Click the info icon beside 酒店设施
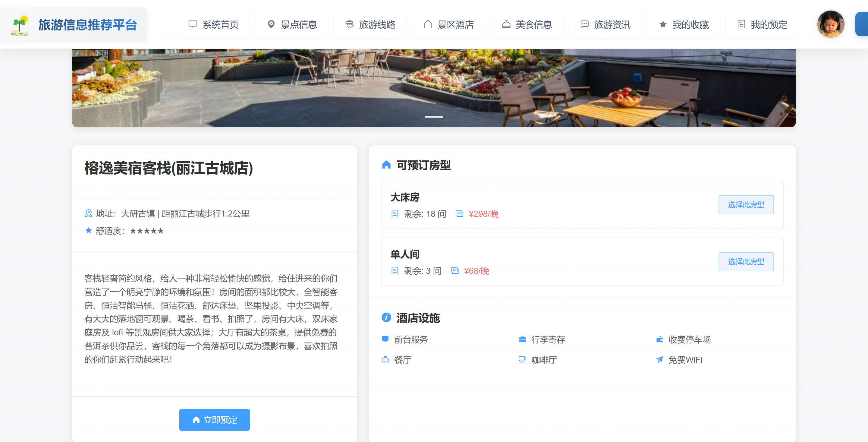The width and height of the screenshot is (868, 442). [386, 317]
